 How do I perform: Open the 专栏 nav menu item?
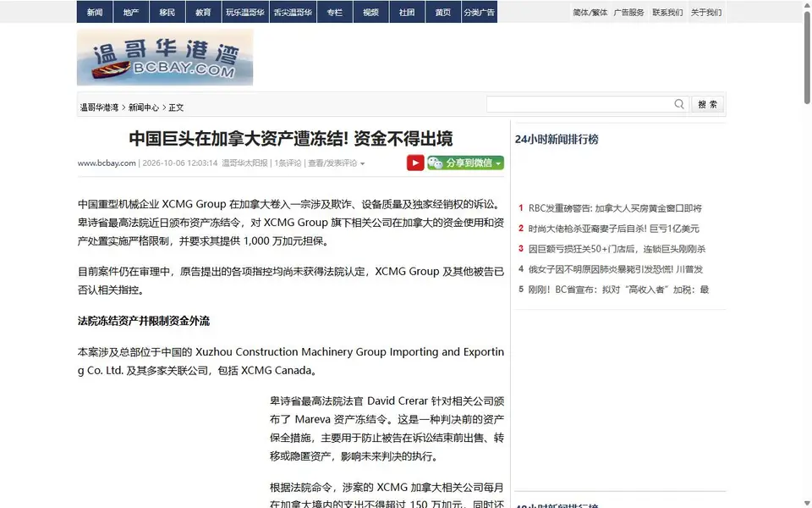335,12
